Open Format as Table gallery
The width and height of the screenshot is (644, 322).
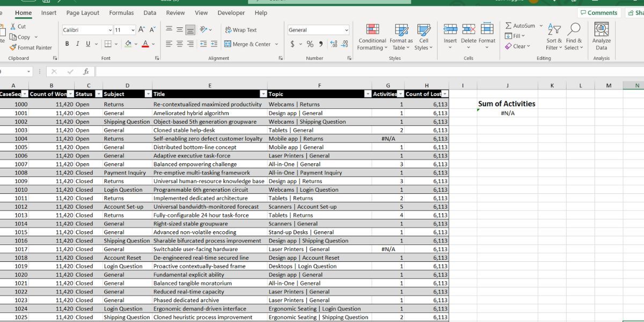(x=401, y=36)
